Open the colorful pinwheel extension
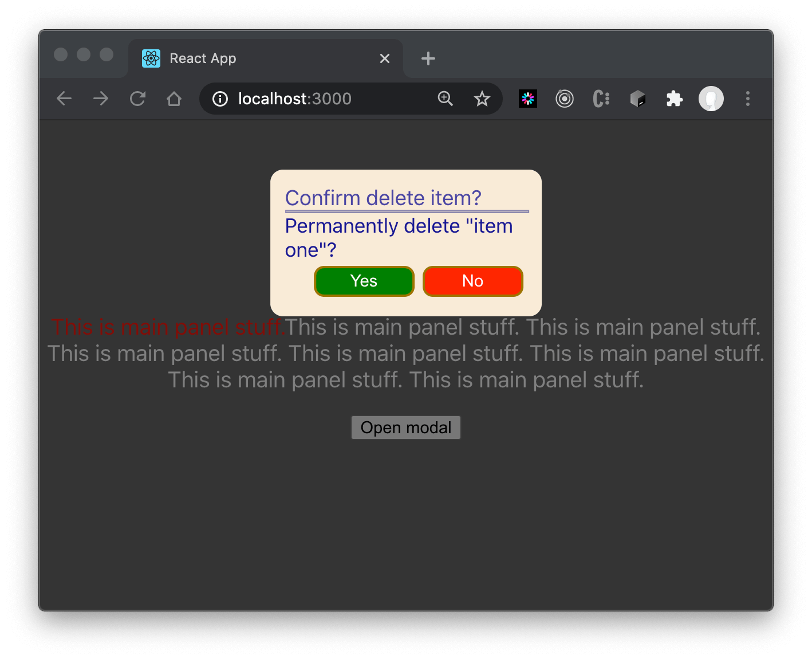 click(x=527, y=99)
